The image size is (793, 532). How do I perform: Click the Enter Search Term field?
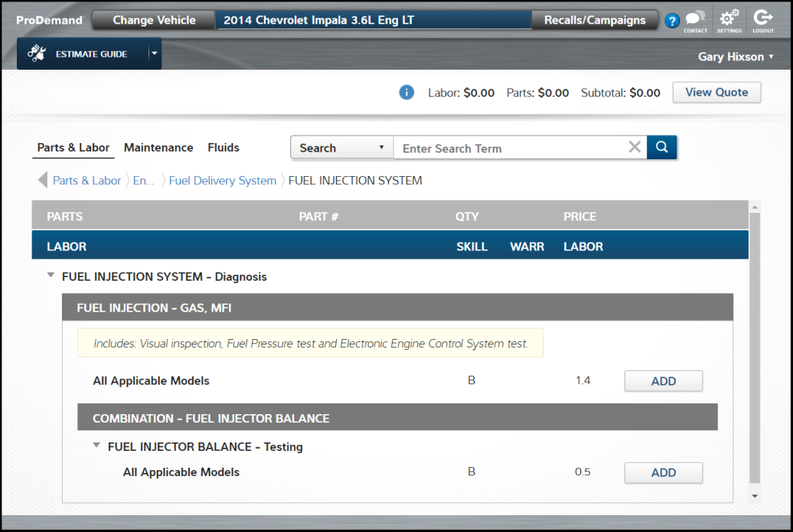513,149
